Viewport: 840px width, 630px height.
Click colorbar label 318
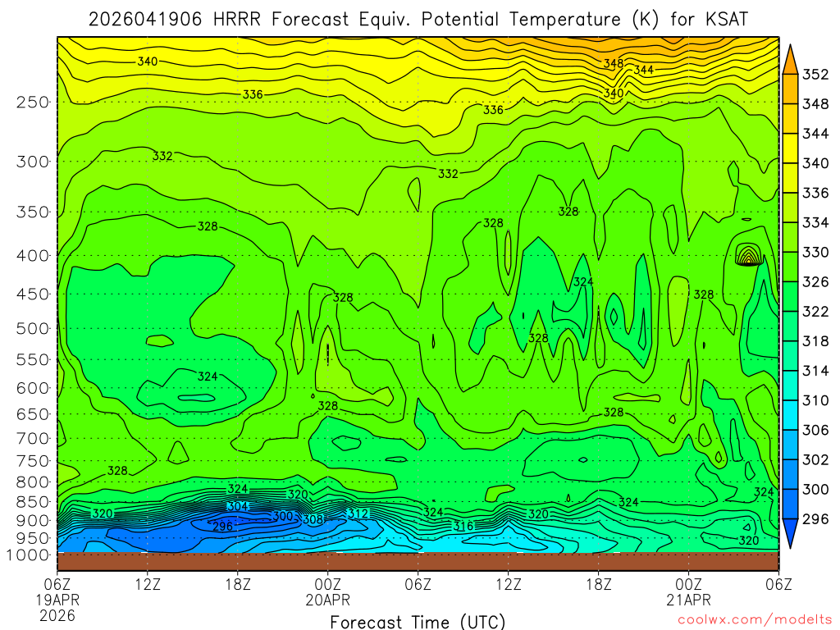tap(815, 341)
